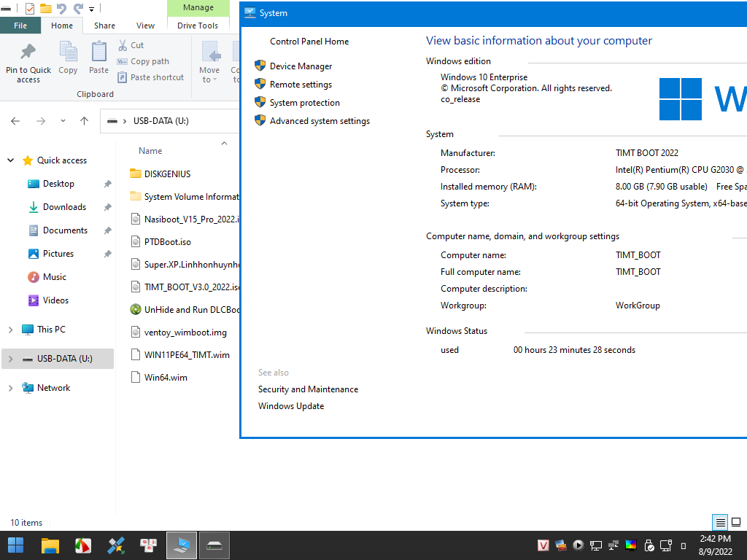
Task: Switch to the Home ribbon tab
Action: [x=62, y=26]
